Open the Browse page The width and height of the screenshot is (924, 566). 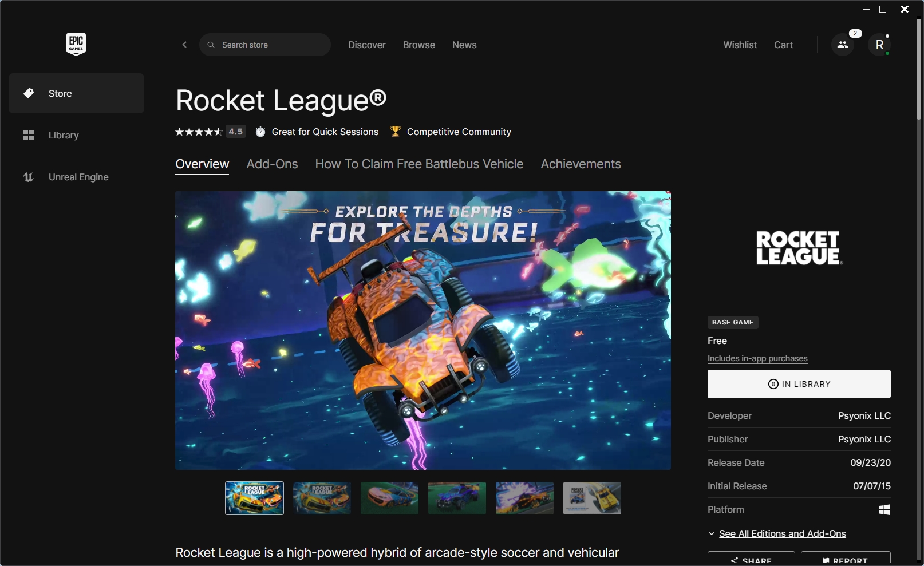(x=419, y=45)
